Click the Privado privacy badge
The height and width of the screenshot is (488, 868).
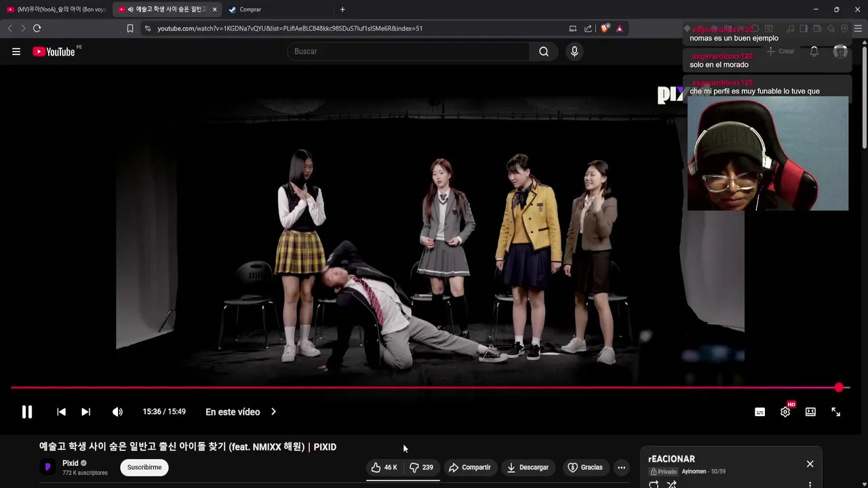(x=664, y=472)
